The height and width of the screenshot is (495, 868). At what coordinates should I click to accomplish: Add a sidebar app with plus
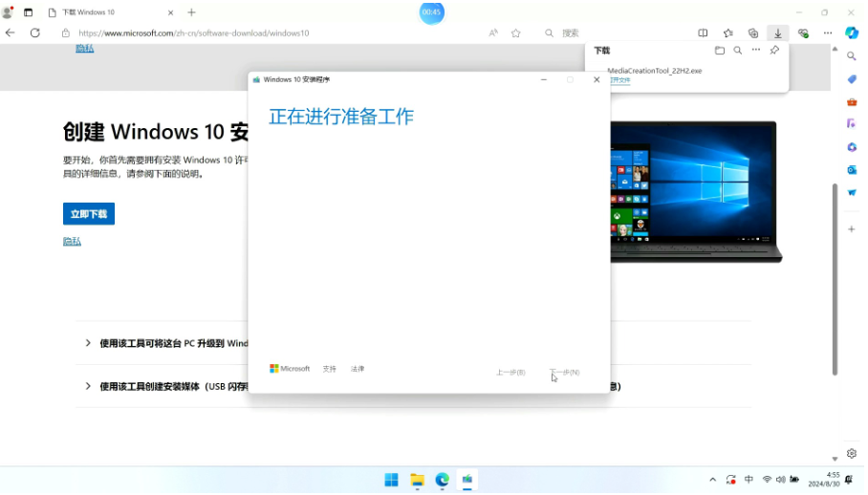tap(852, 229)
